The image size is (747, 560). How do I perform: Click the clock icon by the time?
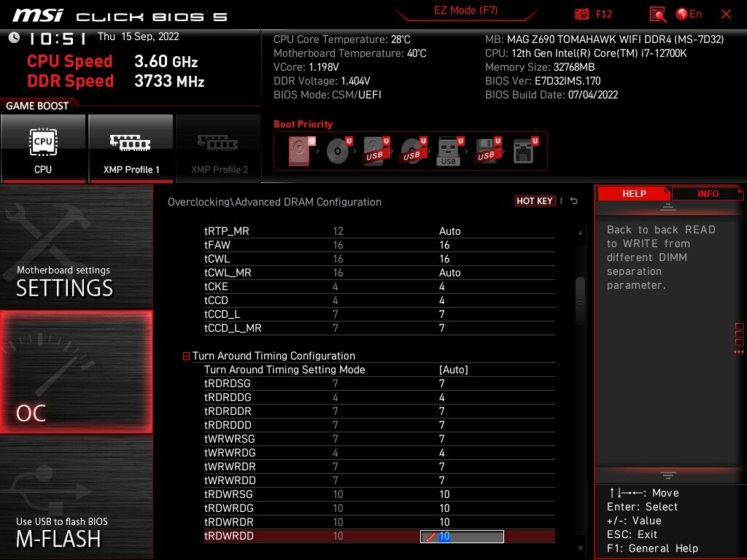(14, 38)
